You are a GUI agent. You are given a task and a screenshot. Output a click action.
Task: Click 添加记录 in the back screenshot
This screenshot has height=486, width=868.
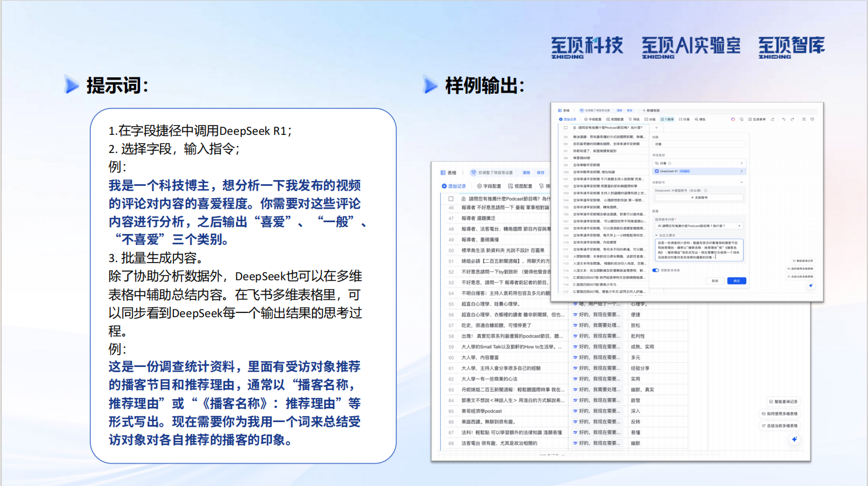pos(454,186)
